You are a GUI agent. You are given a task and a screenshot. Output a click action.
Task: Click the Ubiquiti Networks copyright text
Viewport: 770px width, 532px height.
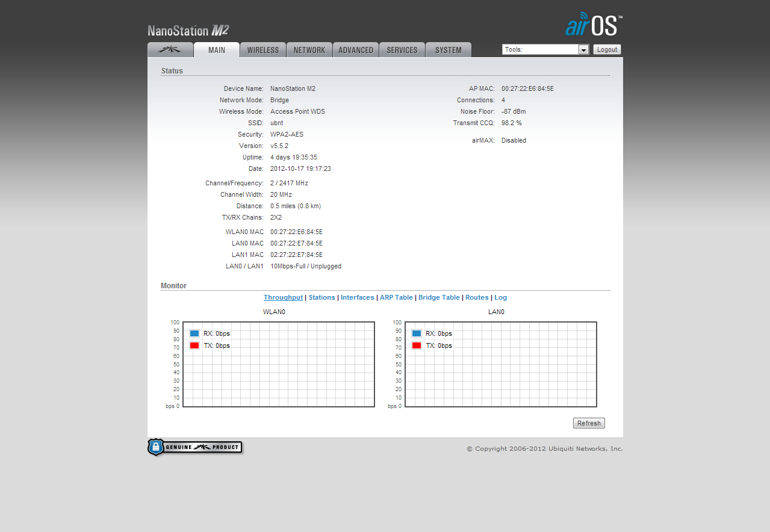545,448
